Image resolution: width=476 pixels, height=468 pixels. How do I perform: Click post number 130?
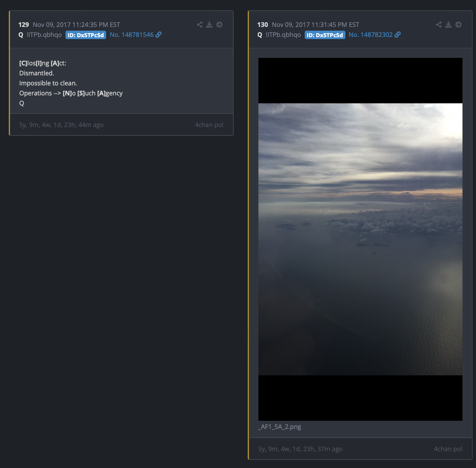263,25
